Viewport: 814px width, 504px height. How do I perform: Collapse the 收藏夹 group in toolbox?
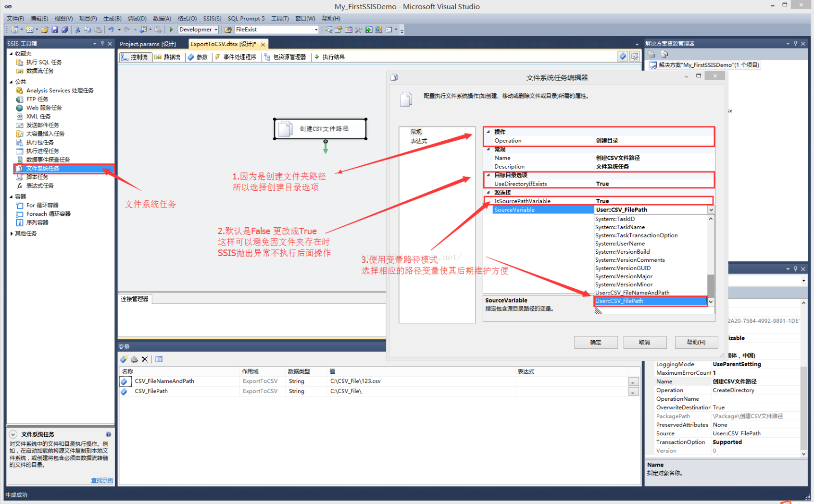pos(11,54)
